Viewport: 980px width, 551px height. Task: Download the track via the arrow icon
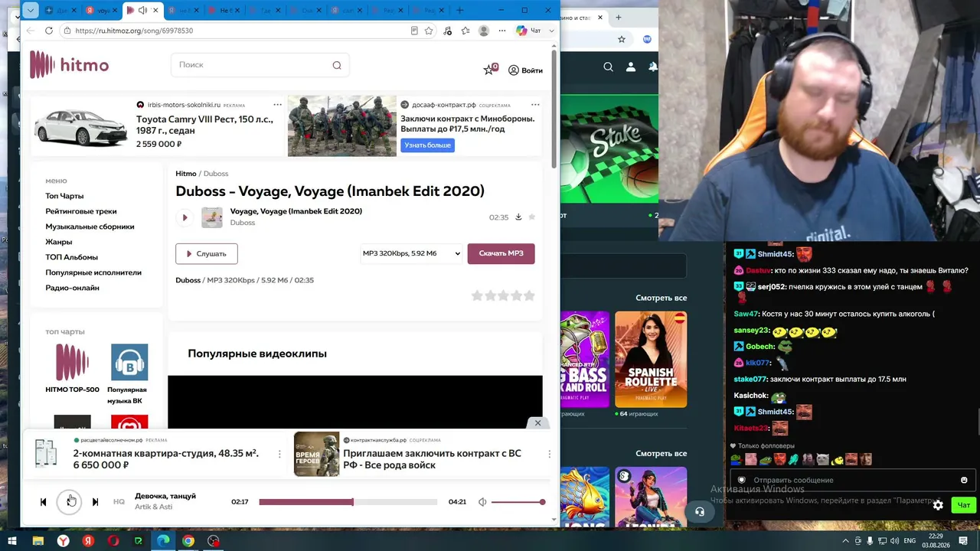[518, 217]
